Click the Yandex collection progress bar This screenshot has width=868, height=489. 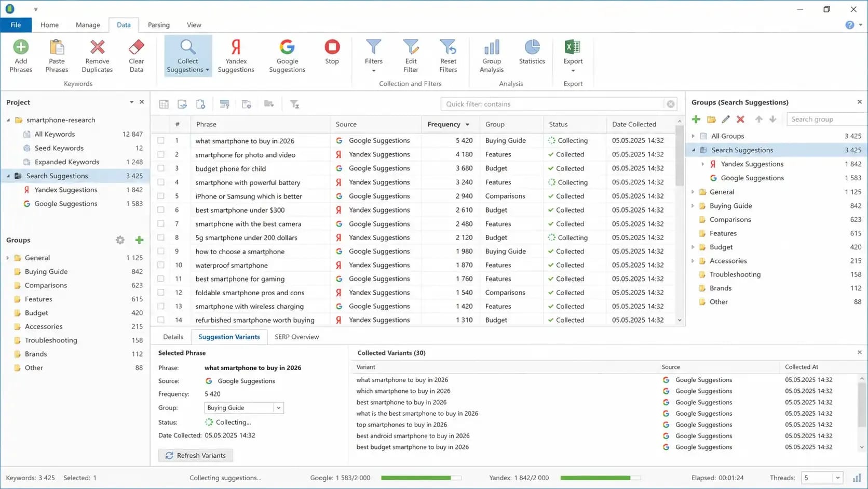[x=601, y=478]
